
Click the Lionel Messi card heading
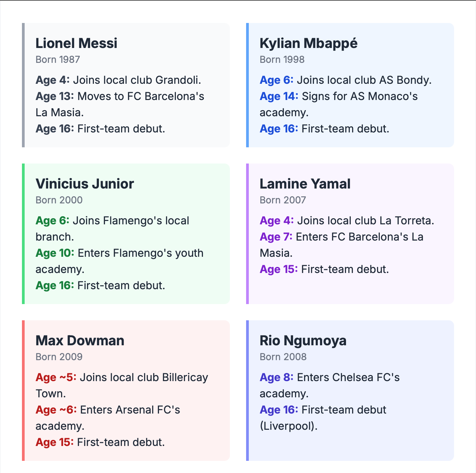pyautogui.click(x=76, y=43)
